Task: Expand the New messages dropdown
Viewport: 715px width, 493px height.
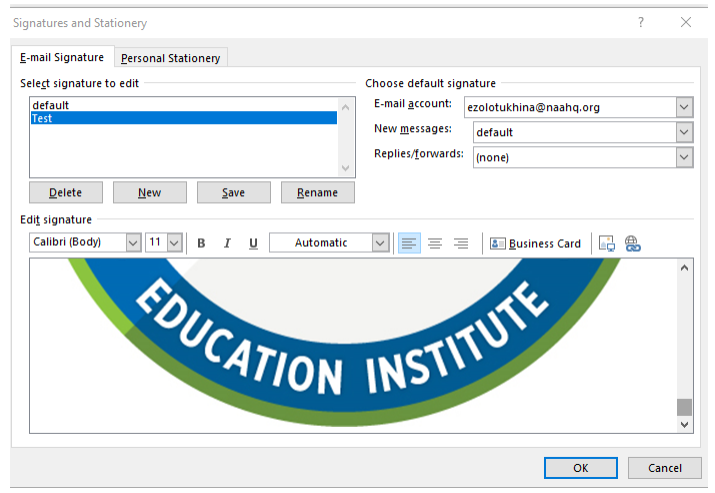Action: click(684, 132)
